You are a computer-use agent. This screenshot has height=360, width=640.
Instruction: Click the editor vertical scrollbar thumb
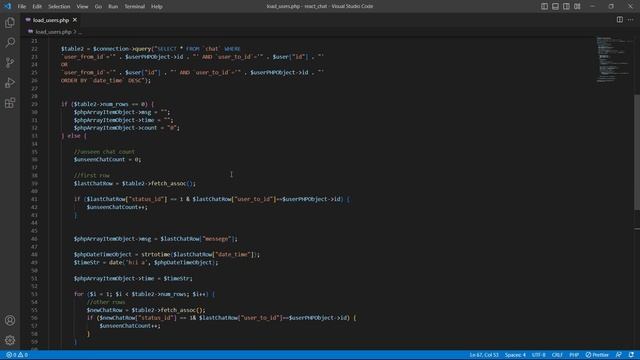click(637, 153)
